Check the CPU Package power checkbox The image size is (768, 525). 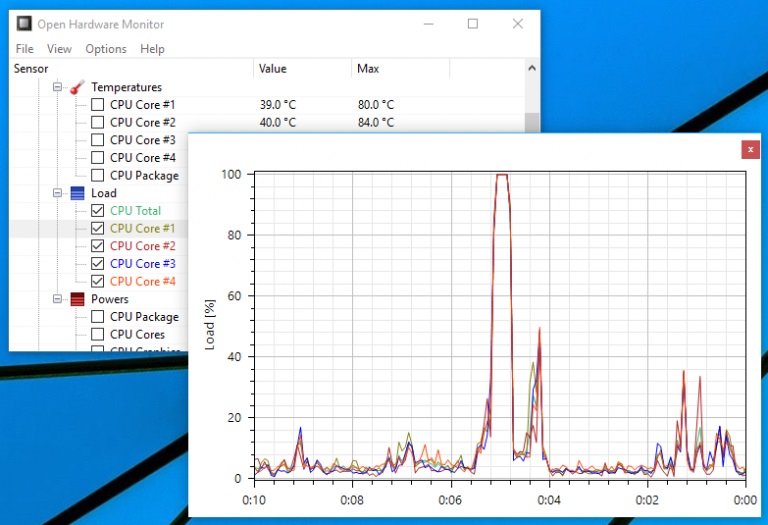click(97, 317)
